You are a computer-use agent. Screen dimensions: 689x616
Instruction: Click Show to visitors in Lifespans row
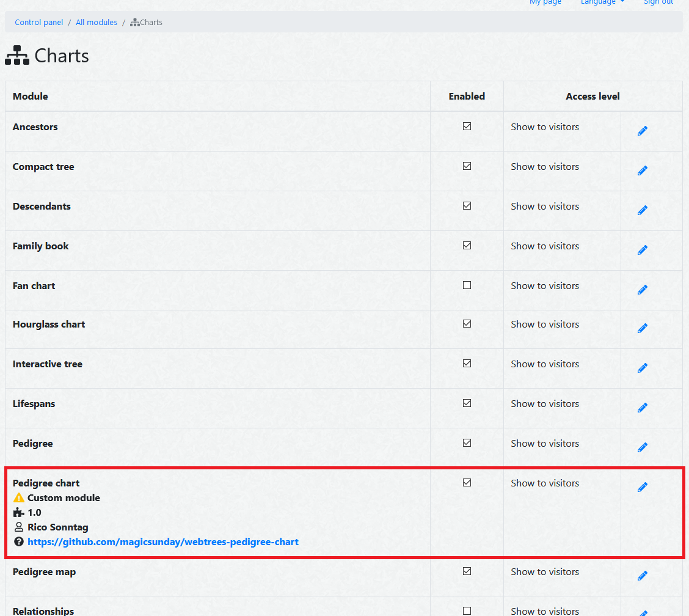[545, 403]
